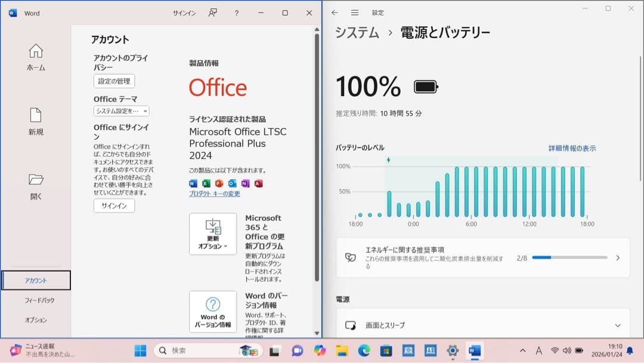The image size is (644, 363).
Task: Click the sign-in person icon in Word titlebar
Action: pyautogui.click(x=212, y=13)
